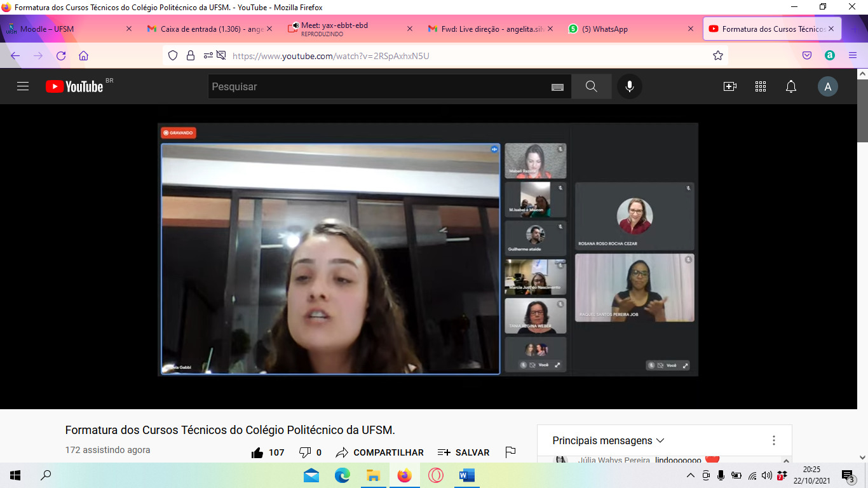
Task: Click the YouTube logo home link
Action: (74, 86)
